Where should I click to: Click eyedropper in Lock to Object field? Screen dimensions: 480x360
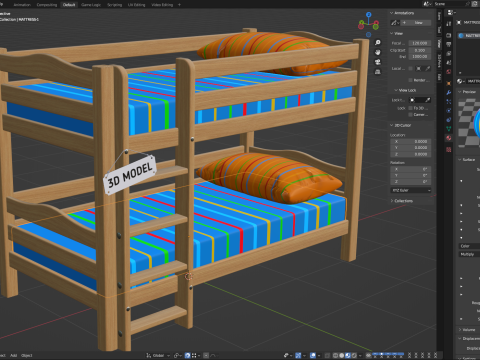tap(427, 100)
